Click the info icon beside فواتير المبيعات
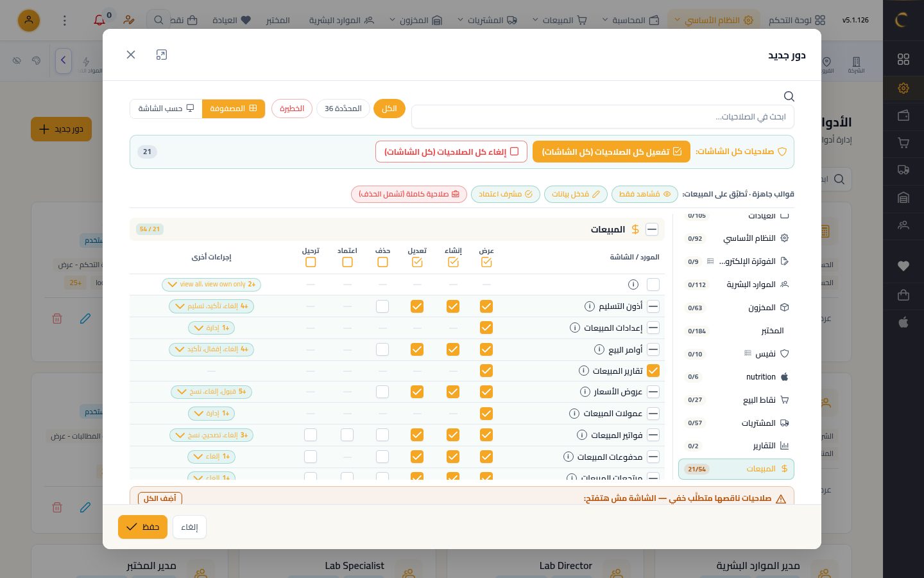924x578 pixels. point(582,435)
